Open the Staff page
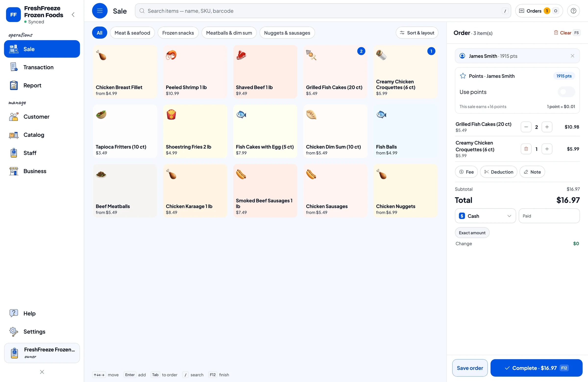Image resolution: width=588 pixels, height=382 pixels. 42,153
